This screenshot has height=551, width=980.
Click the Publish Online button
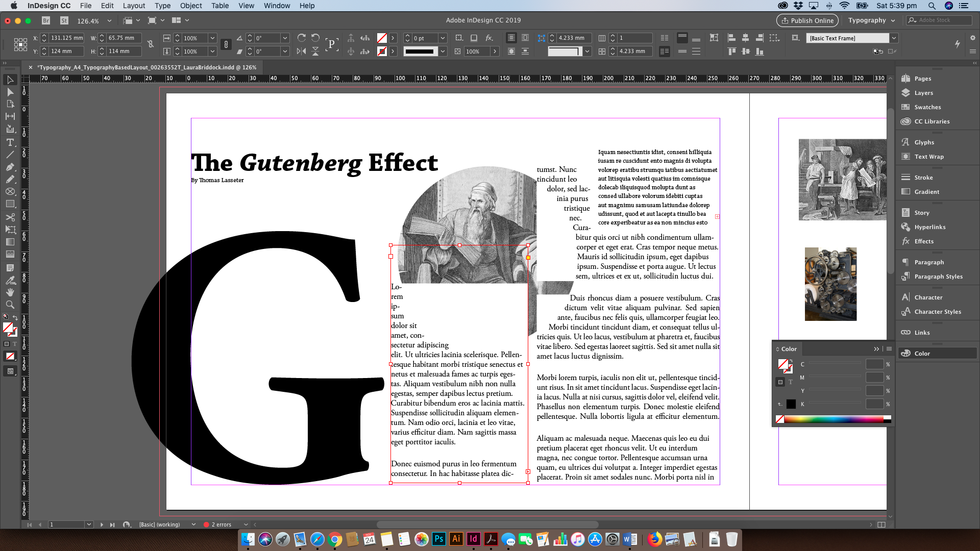(807, 20)
